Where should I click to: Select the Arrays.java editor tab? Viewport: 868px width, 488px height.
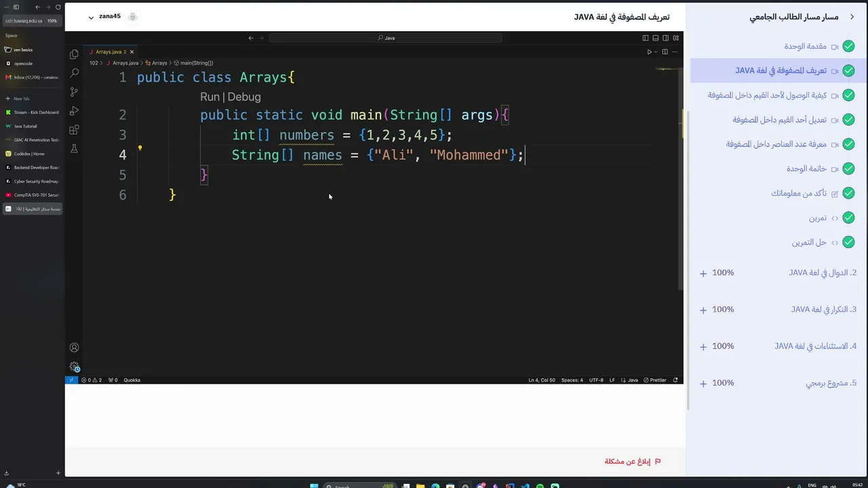click(x=108, y=52)
